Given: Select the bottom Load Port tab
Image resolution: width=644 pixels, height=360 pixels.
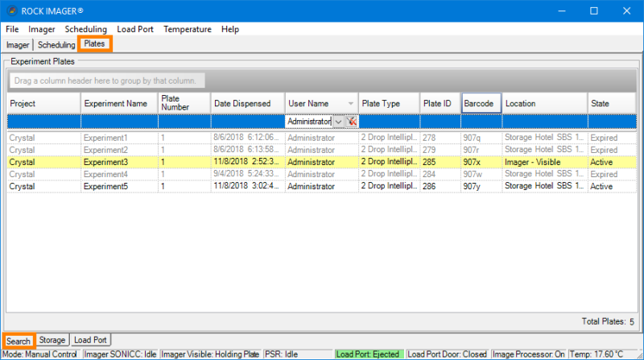Looking at the screenshot, I should (x=90, y=341).
